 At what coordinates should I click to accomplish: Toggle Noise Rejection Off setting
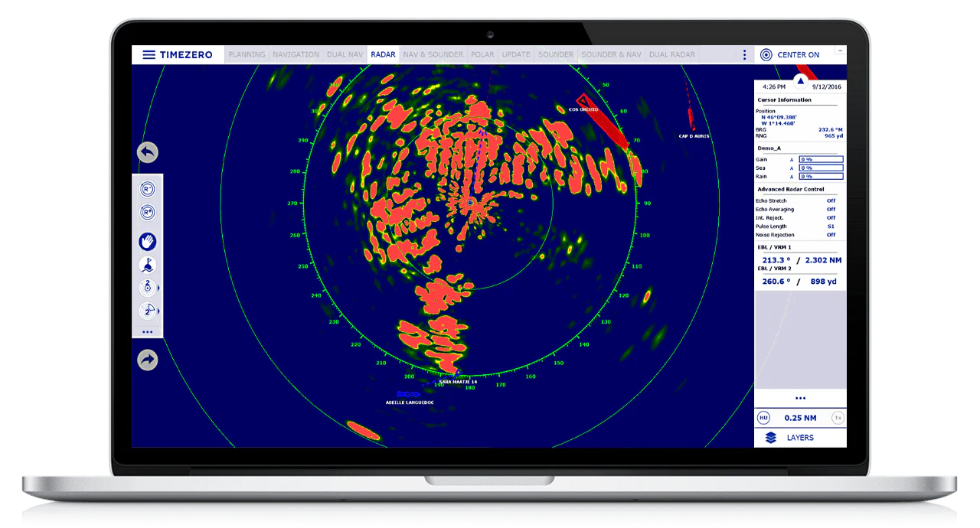(x=831, y=235)
